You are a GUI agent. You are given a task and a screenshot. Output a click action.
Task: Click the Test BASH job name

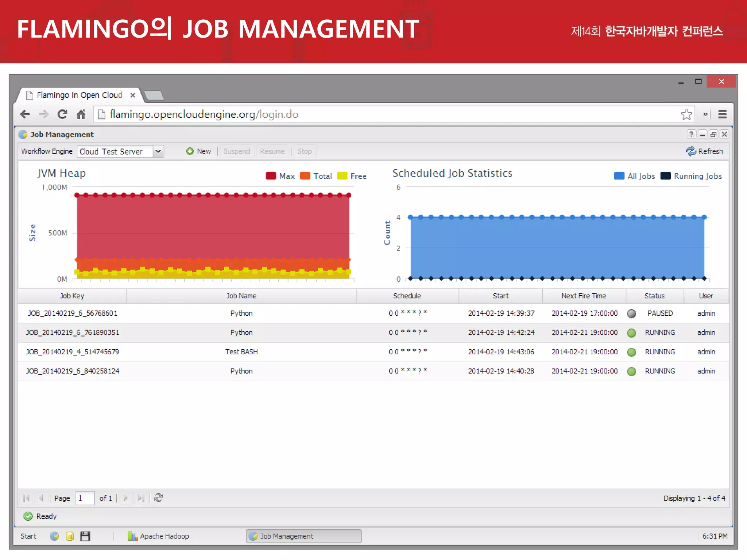(x=241, y=352)
